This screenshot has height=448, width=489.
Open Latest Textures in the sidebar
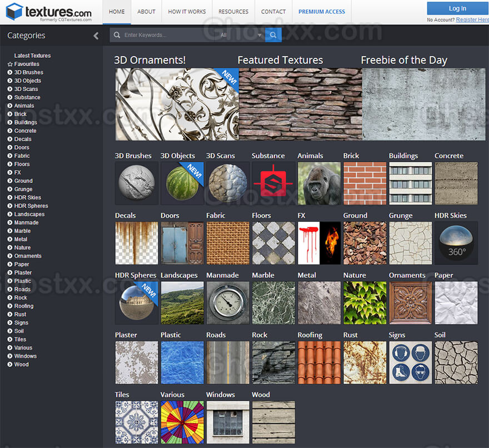point(32,56)
